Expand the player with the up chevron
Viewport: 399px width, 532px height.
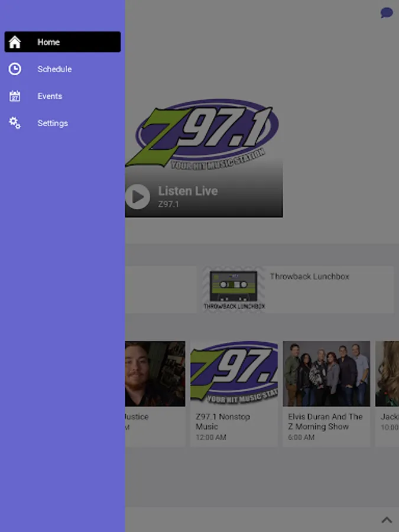click(387, 520)
